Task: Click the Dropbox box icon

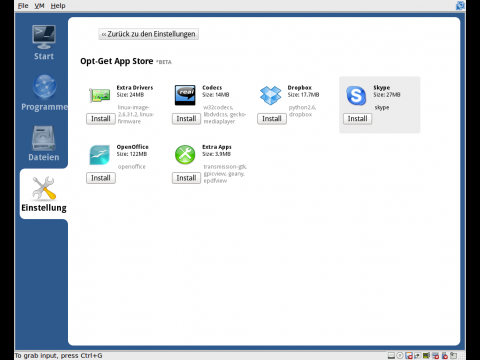Action: point(270,95)
